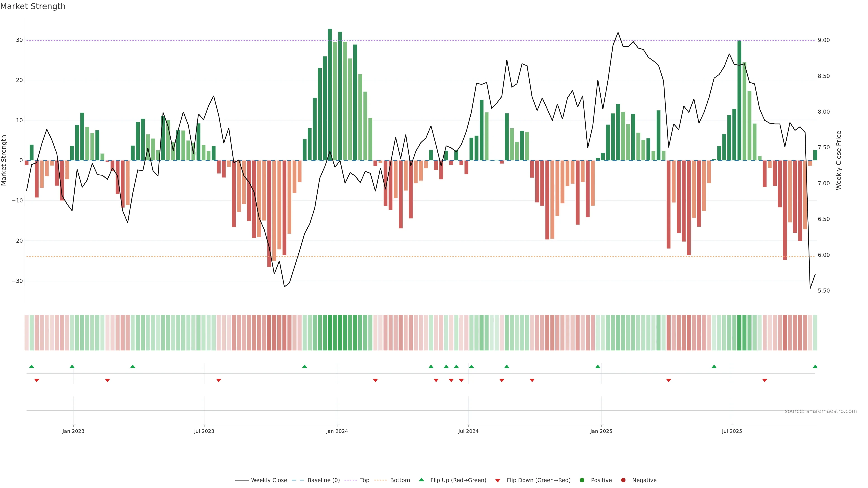Screen dimensions: 868x488
Task: Click tallest dark green bar before Jan 2024
Action: pyautogui.click(x=330, y=94)
